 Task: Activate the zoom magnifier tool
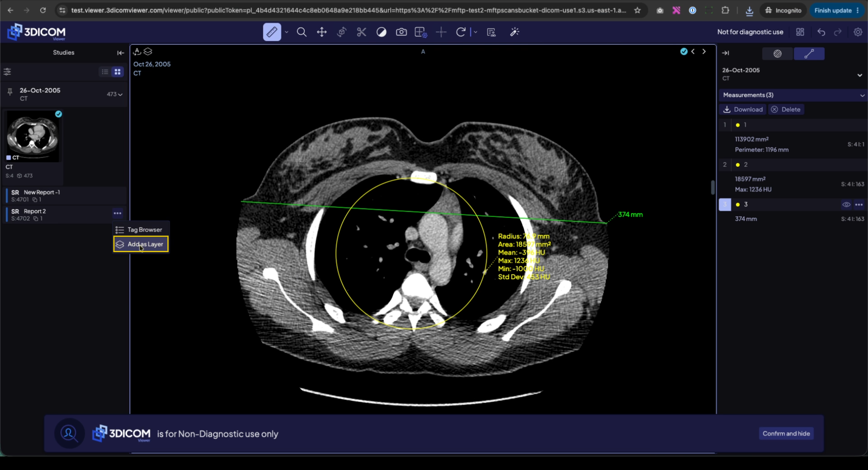302,32
